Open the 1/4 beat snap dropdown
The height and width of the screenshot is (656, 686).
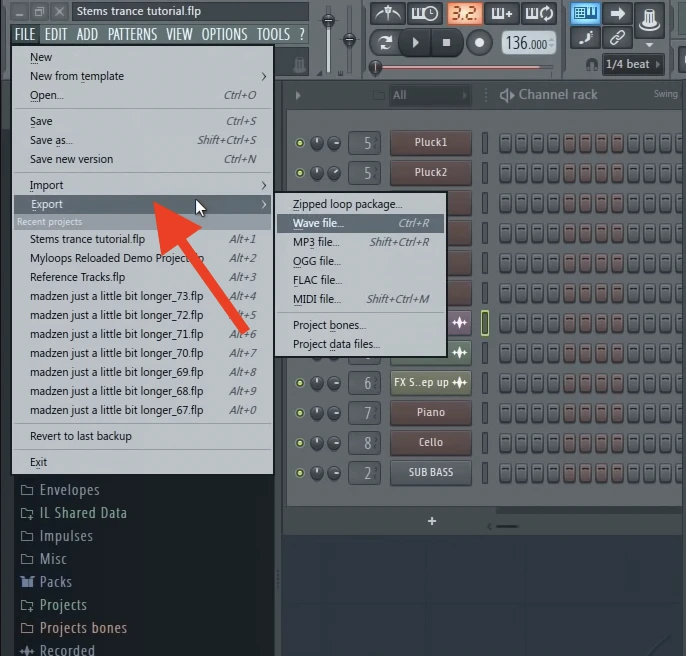tap(633, 64)
